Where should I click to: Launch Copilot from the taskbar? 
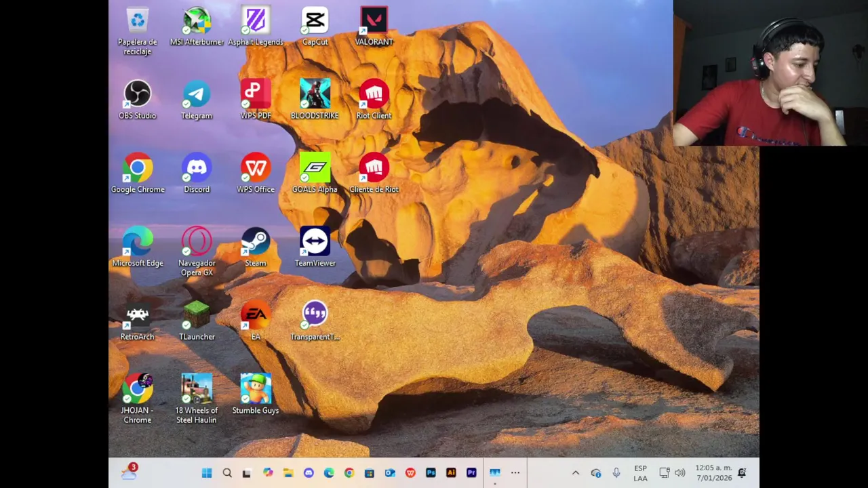click(268, 473)
